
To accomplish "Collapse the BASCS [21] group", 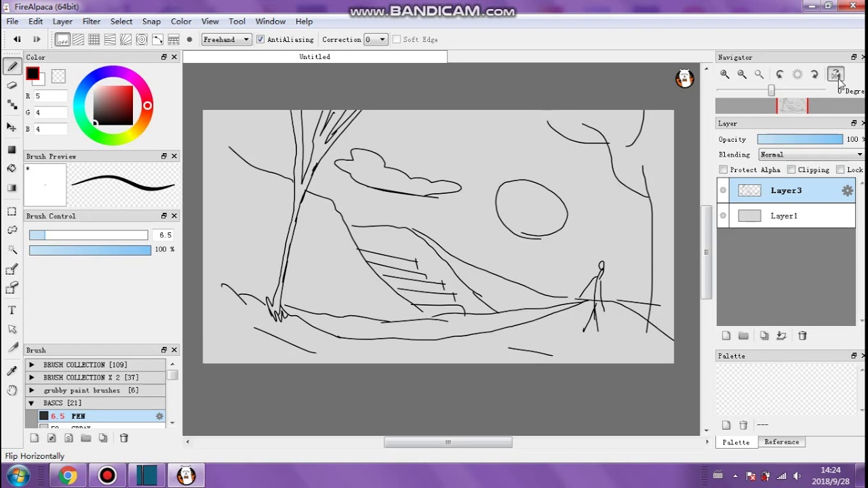I will point(31,403).
